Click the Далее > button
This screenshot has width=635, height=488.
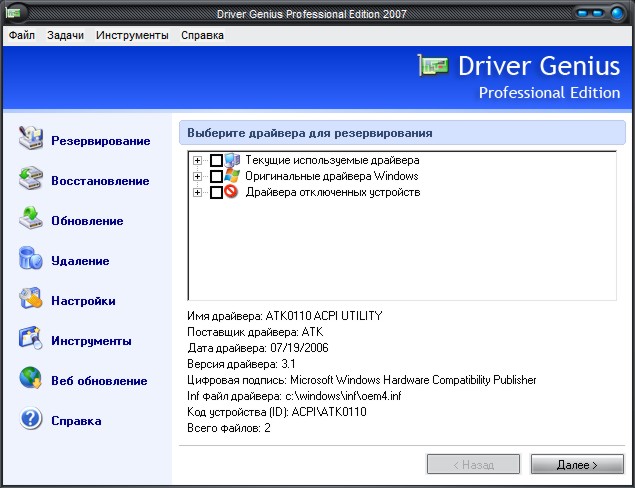click(x=577, y=464)
